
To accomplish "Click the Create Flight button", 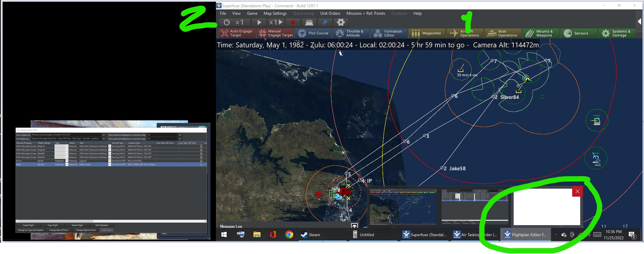I will tap(28, 225).
